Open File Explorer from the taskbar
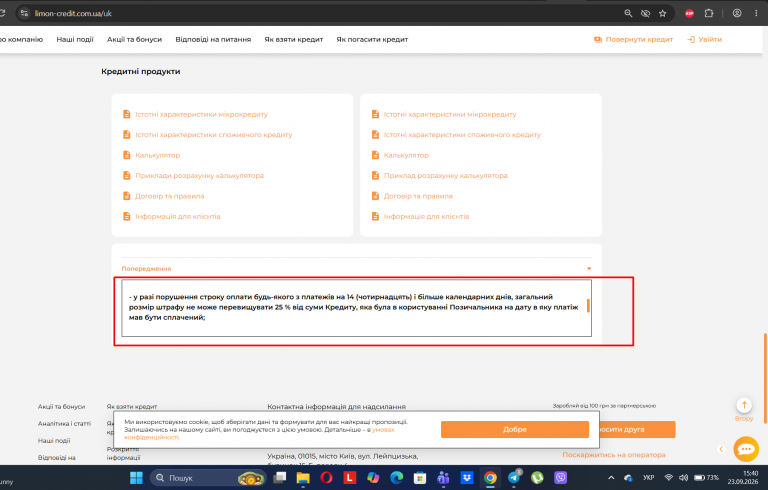Screen dimensions: 768x490 coord(303,478)
